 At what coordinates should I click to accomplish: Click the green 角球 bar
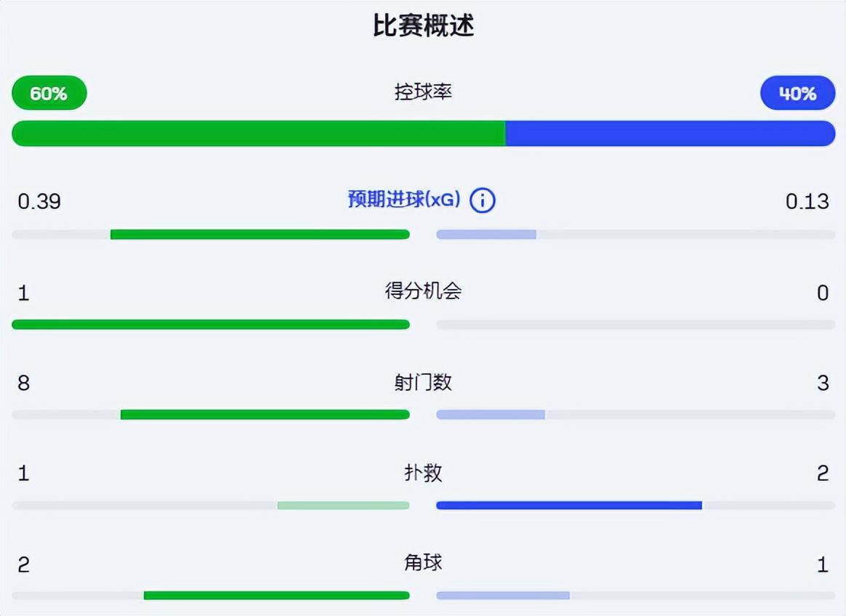[276, 596]
